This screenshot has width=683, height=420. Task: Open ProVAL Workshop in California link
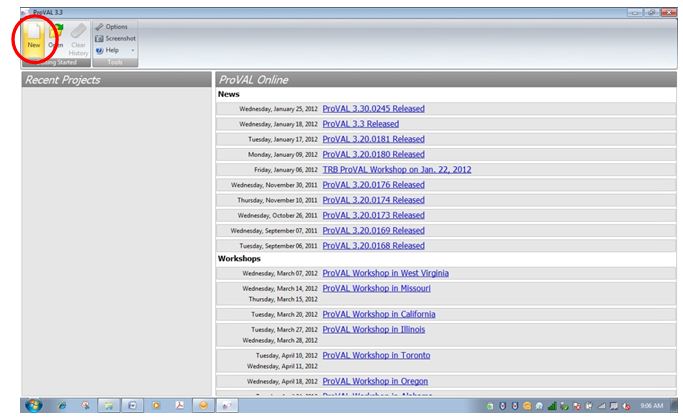[x=379, y=315]
